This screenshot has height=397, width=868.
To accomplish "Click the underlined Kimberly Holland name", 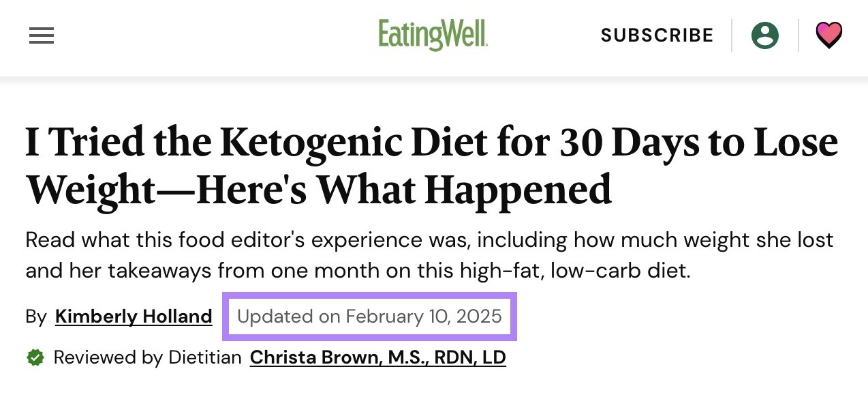I will tap(134, 316).
